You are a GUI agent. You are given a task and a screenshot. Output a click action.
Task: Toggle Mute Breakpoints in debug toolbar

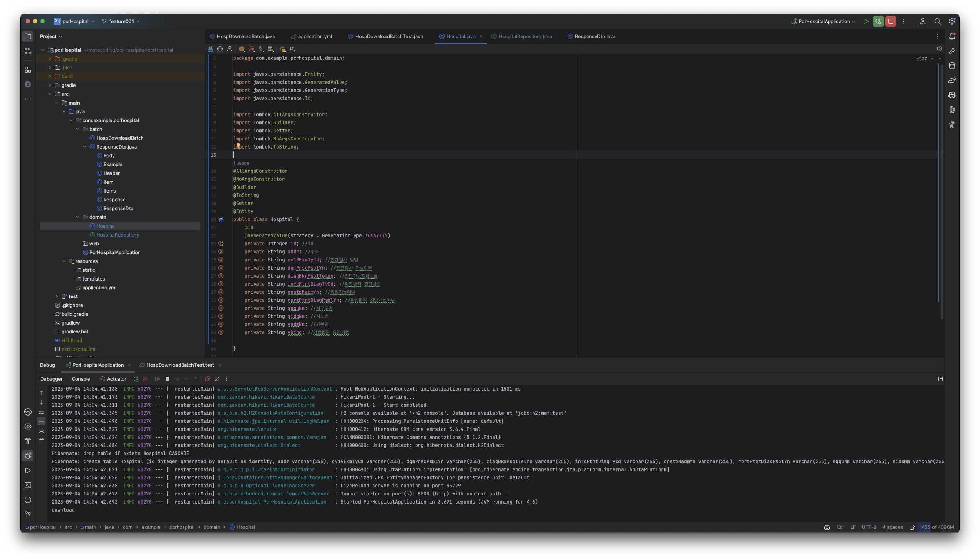[x=217, y=379]
